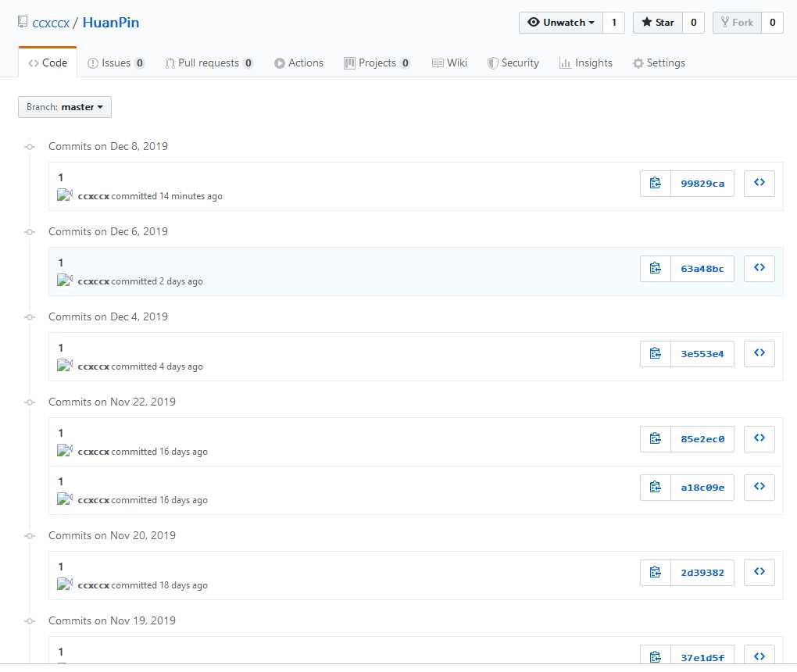Open commit hash link 3e553e4
Screen dimensions: 797x672
(702, 354)
